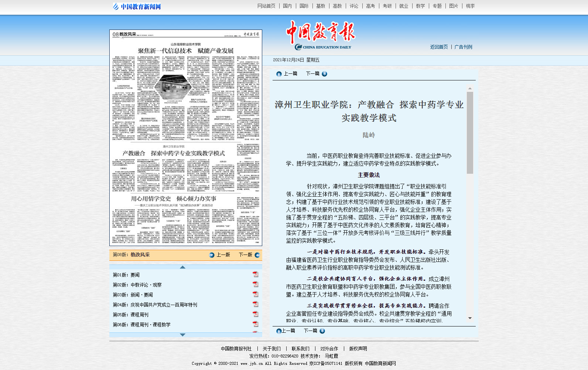
Task: Open 高考 in top navigation
Action: [x=370, y=6]
